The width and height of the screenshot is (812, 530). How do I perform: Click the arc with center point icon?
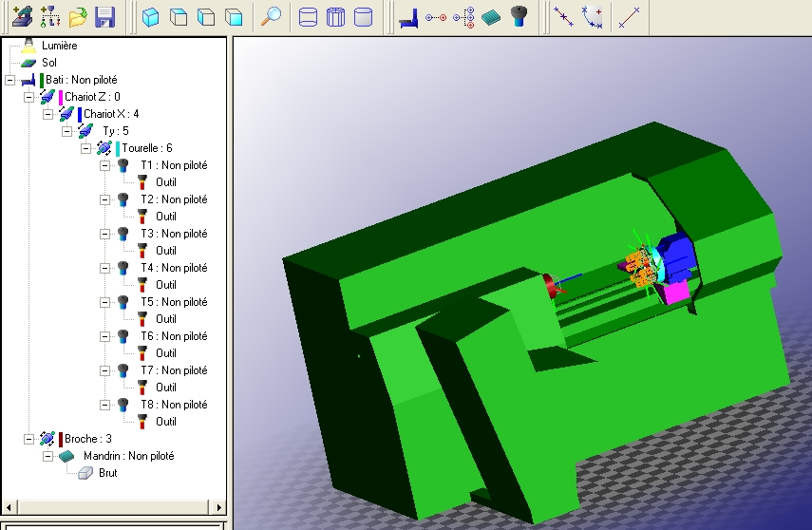592,17
